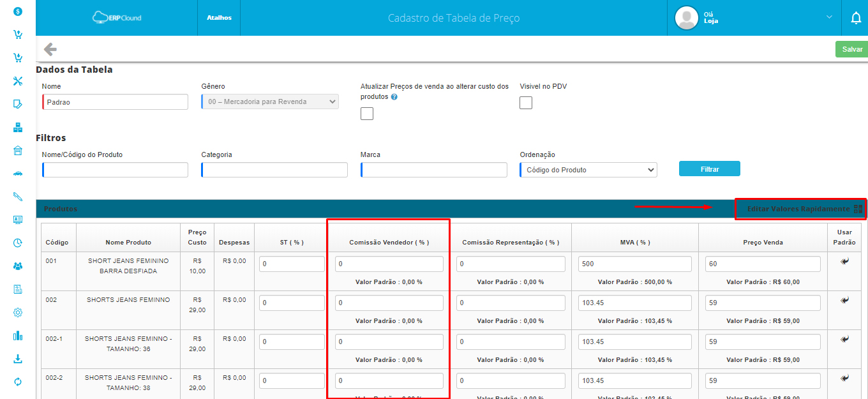Click the green Salvar button
This screenshot has height=399, width=868.
(852, 49)
